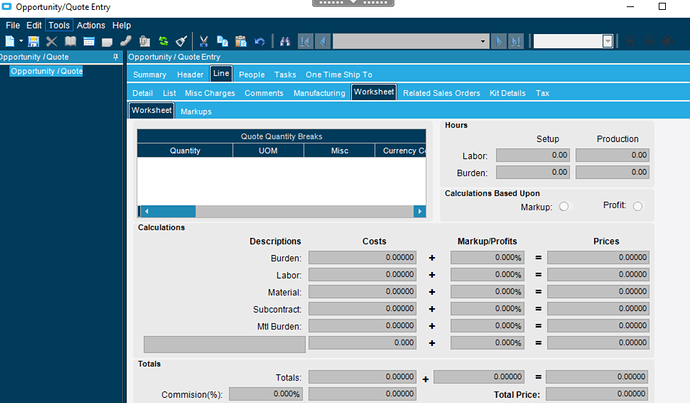Open the Actions menu
This screenshot has height=403, width=690.
91,26
